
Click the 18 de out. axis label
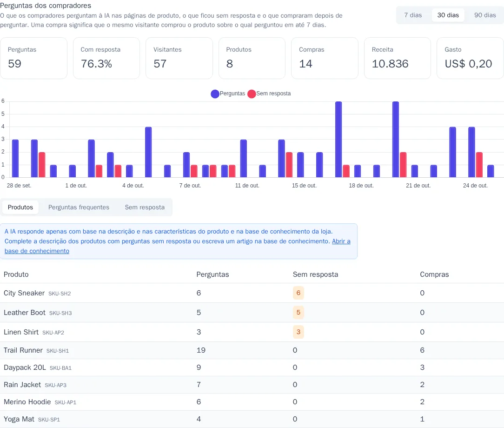(x=361, y=186)
